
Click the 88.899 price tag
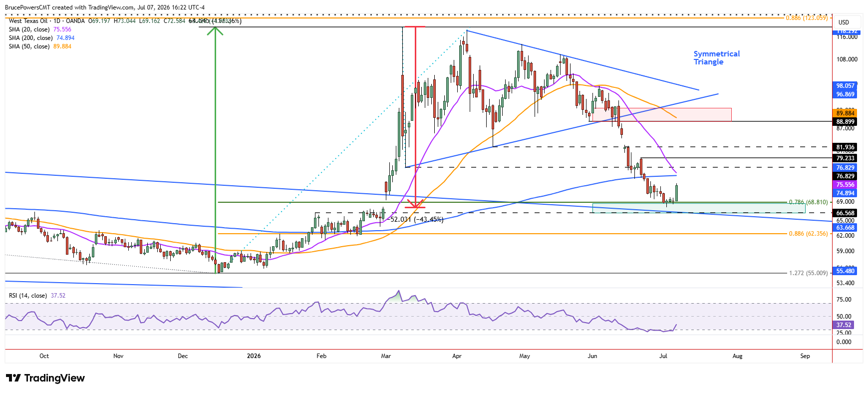(x=846, y=122)
